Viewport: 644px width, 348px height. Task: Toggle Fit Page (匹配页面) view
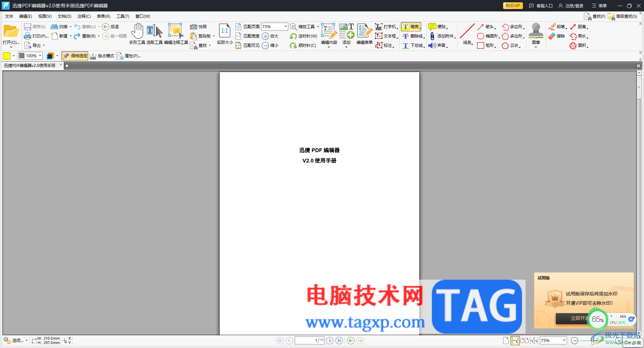[248, 27]
